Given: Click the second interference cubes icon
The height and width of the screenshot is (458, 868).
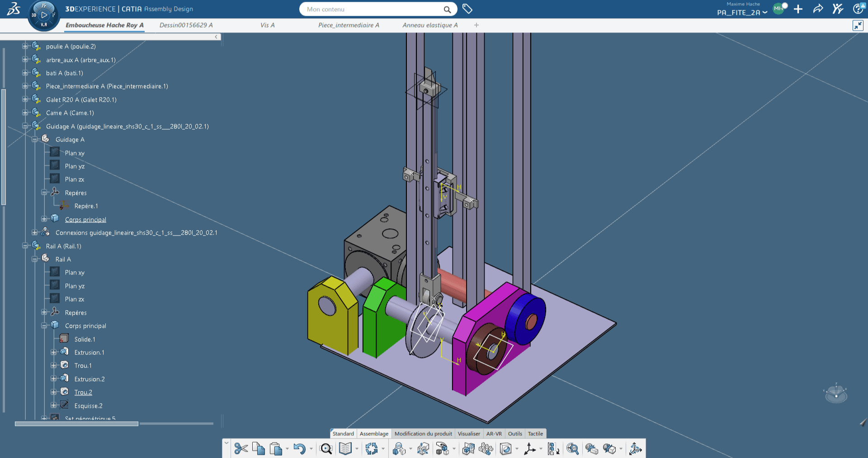Looking at the screenshot, I should coord(609,449).
